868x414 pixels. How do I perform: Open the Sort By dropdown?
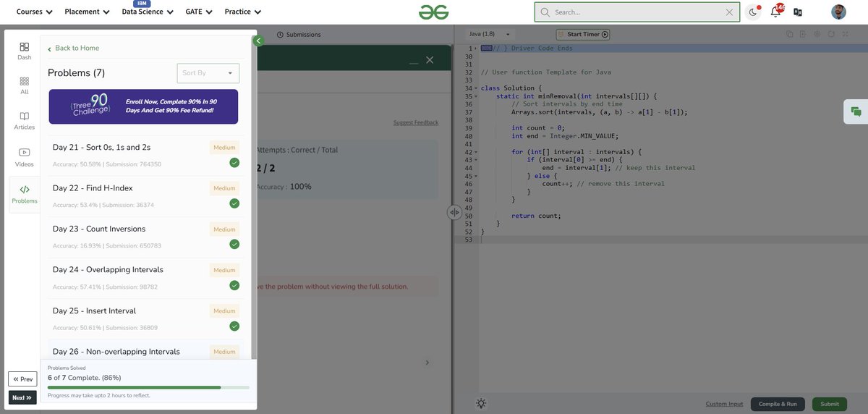click(x=208, y=73)
